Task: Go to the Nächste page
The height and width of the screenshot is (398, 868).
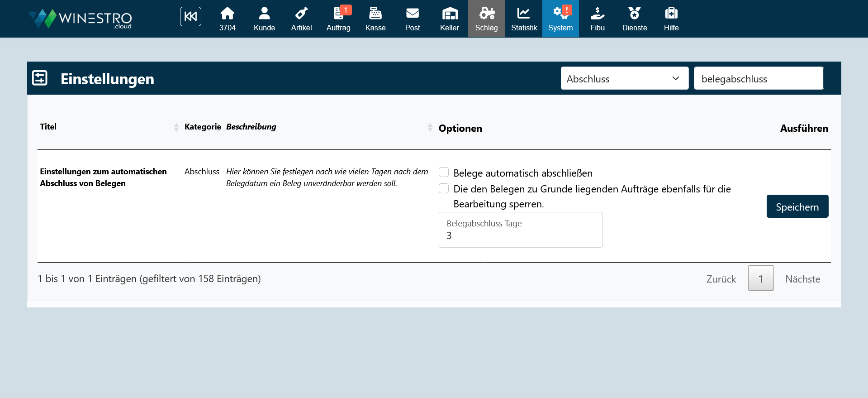Action: coord(802,279)
